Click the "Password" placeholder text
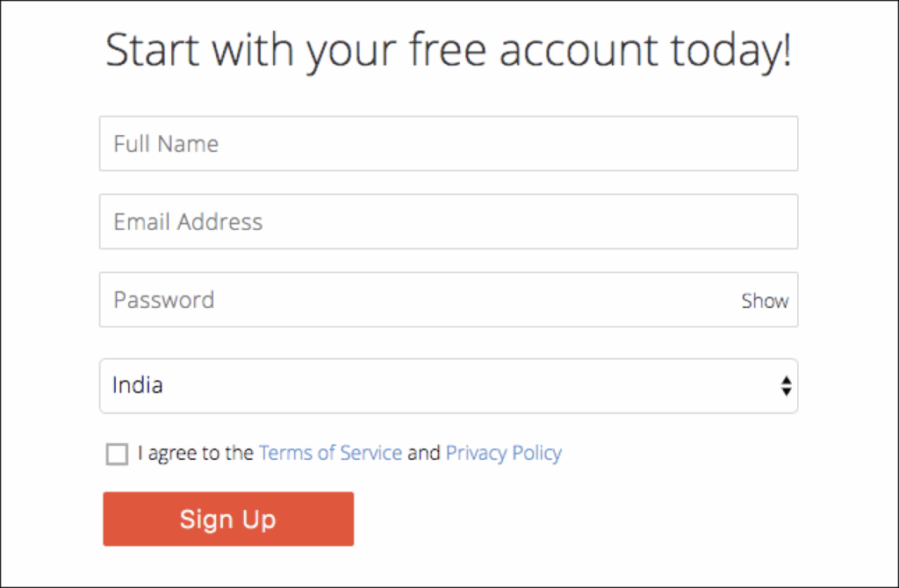This screenshot has width=899, height=588. pos(163,300)
